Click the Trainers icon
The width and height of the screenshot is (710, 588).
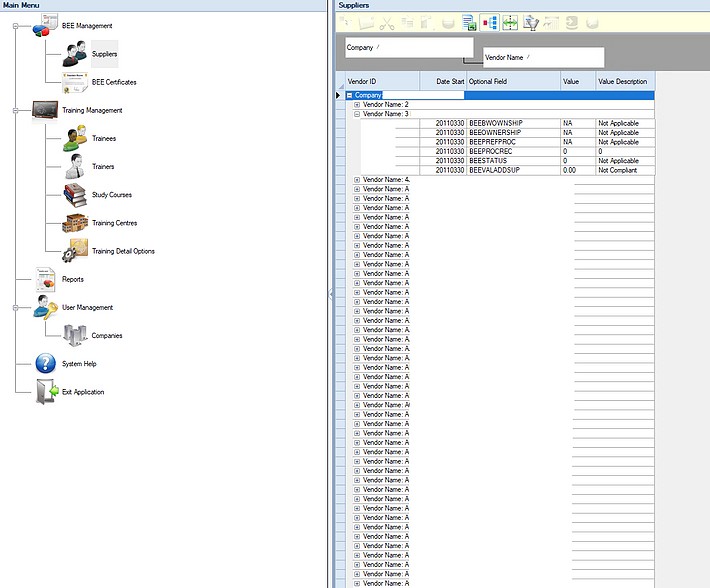76,166
